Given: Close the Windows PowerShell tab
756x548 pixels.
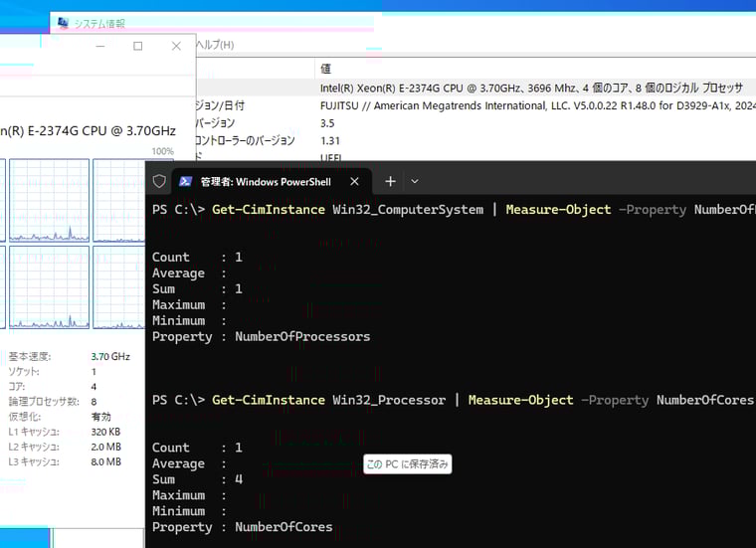Looking at the screenshot, I should click(354, 181).
